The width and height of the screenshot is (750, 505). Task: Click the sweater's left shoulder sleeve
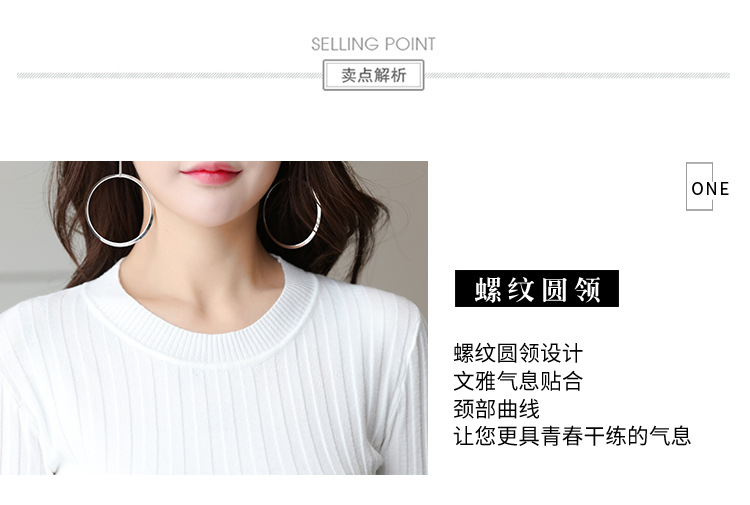pos(29,383)
